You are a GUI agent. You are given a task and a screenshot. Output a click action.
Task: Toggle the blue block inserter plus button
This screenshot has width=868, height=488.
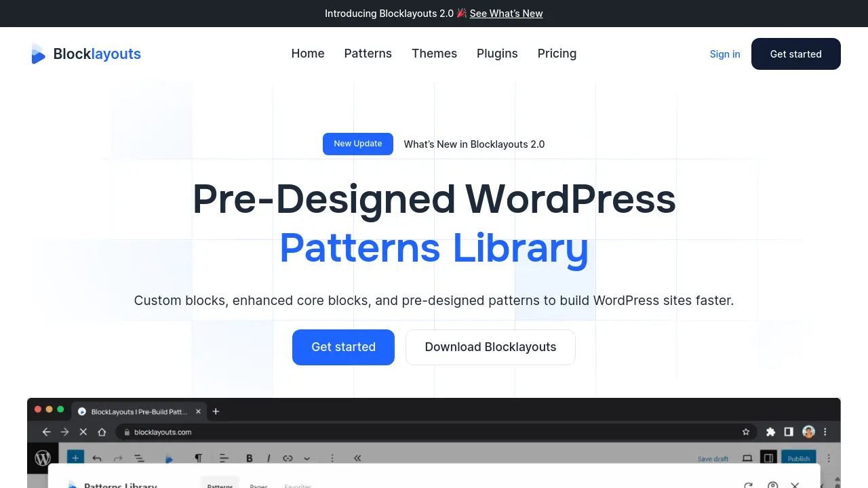click(x=75, y=458)
